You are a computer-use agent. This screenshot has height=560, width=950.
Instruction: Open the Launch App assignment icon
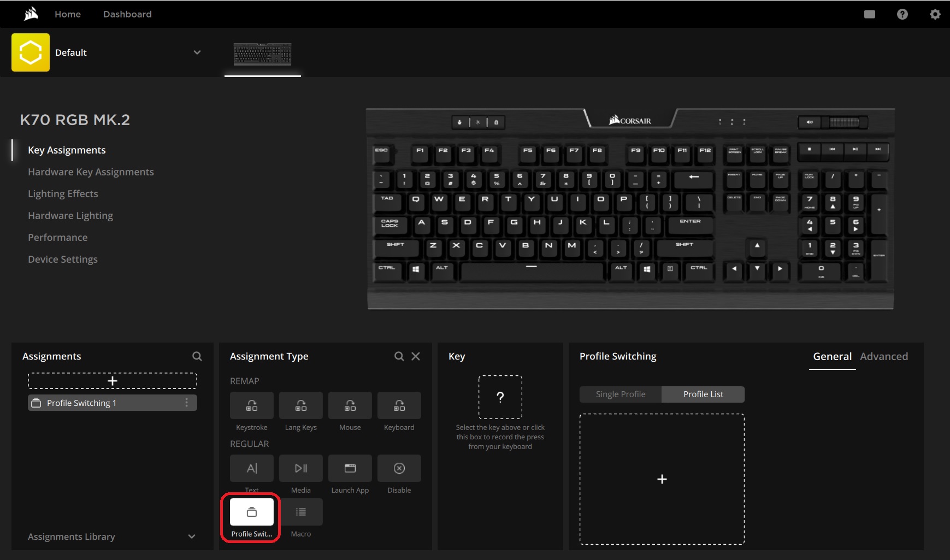coord(350,468)
